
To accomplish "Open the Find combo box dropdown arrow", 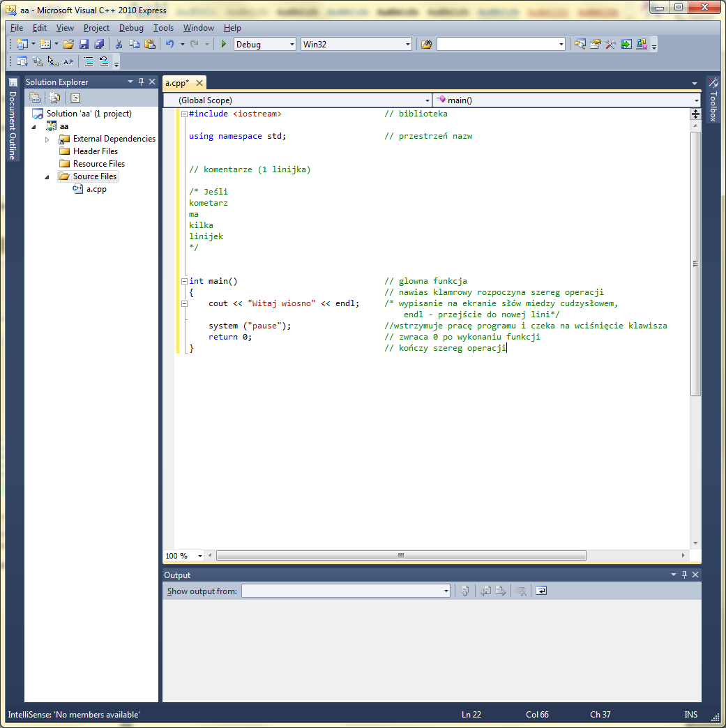I will (x=561, y=44).
